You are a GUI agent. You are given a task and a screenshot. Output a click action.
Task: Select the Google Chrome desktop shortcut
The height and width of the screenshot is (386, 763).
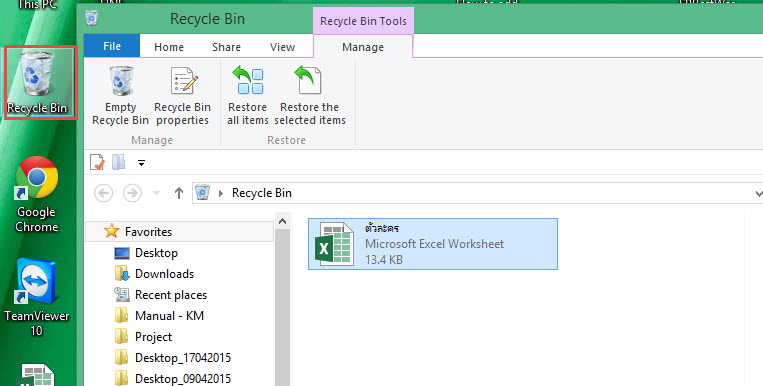tap(36, 195)
